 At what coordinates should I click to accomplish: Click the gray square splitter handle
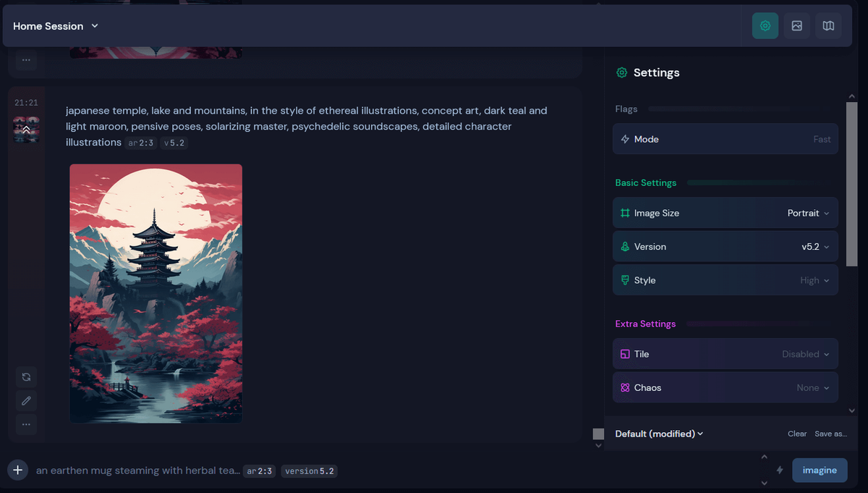[598, 434]
